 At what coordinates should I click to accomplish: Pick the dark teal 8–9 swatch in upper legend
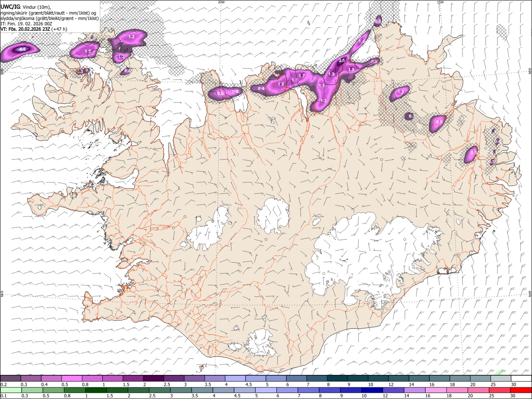tap(337, 379)
